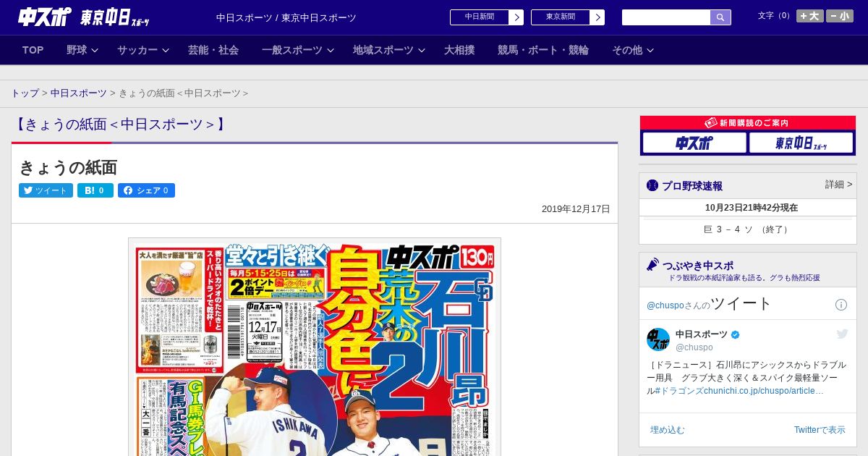Click the 新聞購読のご案内 banner heading
Screen dimensions: 868x456
coord(748,123)
